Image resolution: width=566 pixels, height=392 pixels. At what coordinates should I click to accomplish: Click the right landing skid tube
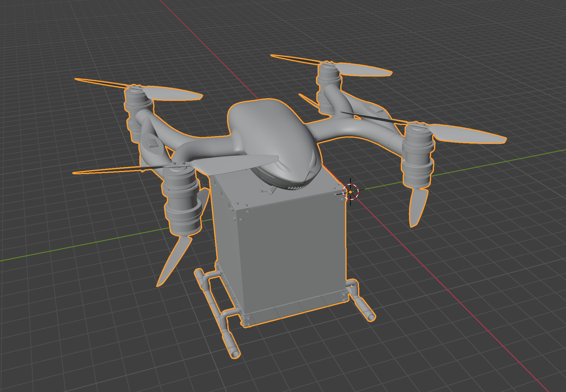coord(361,301)
